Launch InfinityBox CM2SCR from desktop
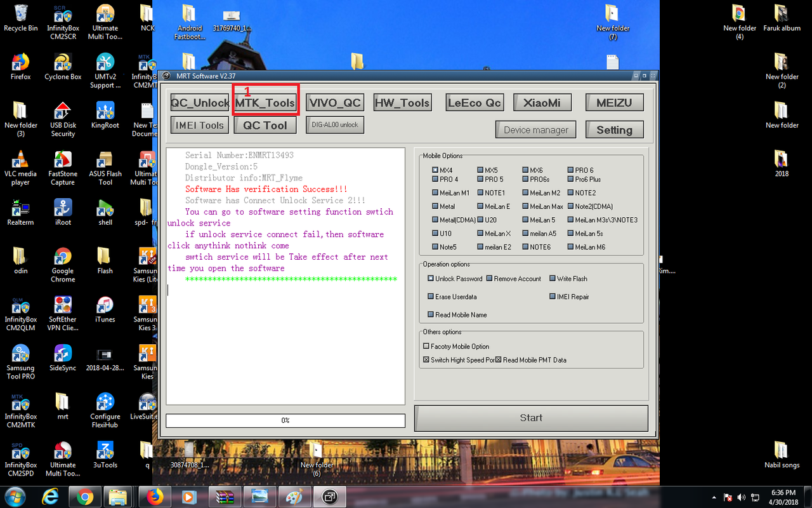Image resolution: width=812 pixels, height=508 pixels. [x=63, y=22]
